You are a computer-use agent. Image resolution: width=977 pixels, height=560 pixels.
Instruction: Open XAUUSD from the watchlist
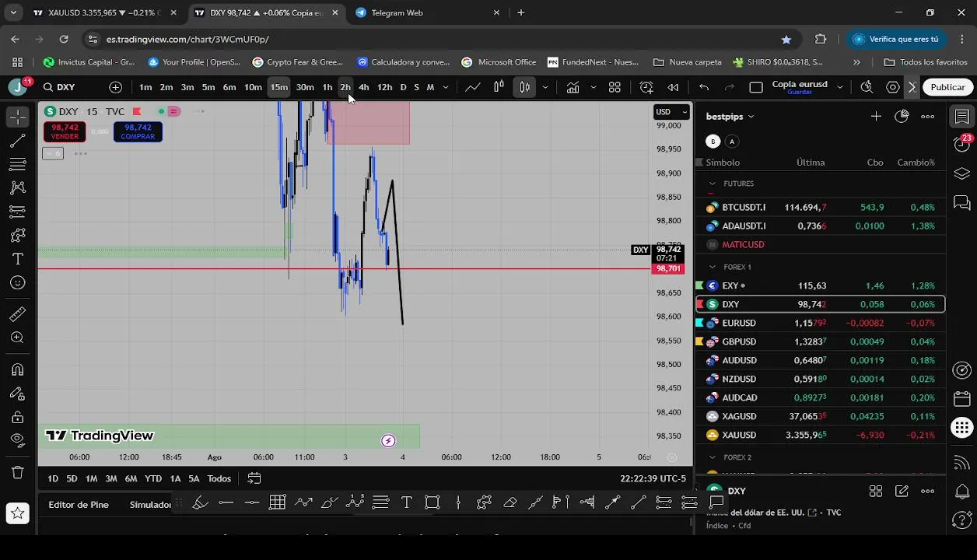[x=821, y=435]
